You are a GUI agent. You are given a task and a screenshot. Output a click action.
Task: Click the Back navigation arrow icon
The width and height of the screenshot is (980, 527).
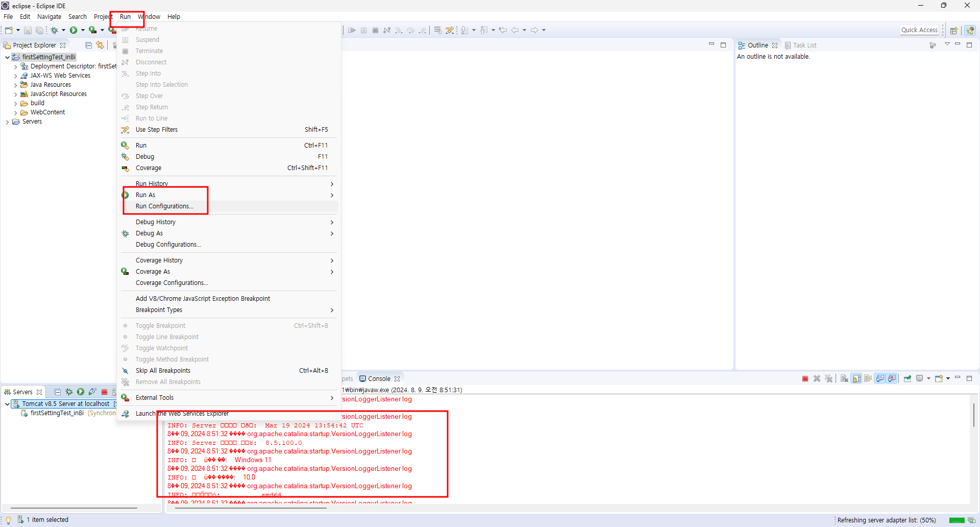515,31
